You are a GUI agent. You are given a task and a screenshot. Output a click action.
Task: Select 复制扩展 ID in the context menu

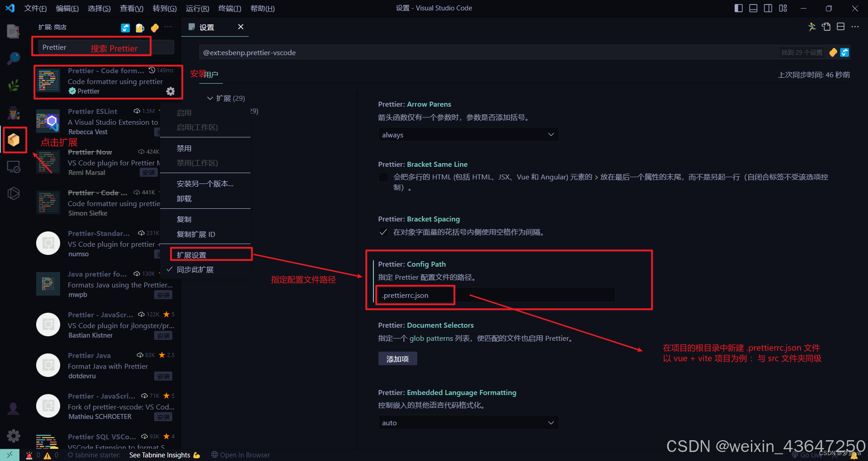(x=206, y=234)
